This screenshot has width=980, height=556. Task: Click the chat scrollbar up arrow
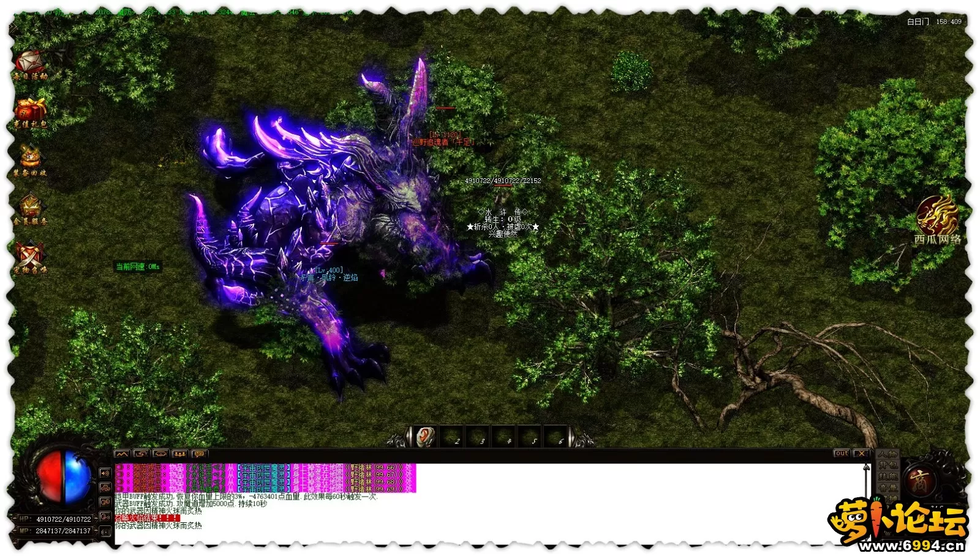866,468
